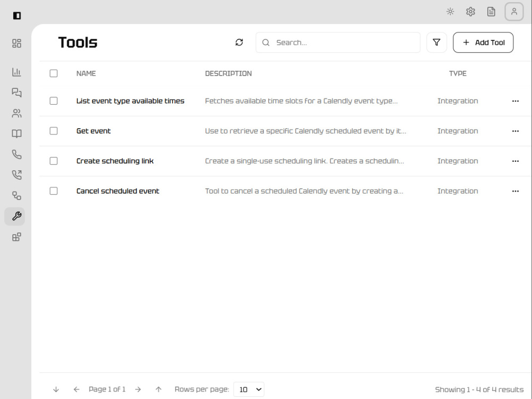Go to previous page with left arrow
The width and height of the screenshot is (532, 399).
[x=76, y=389]
